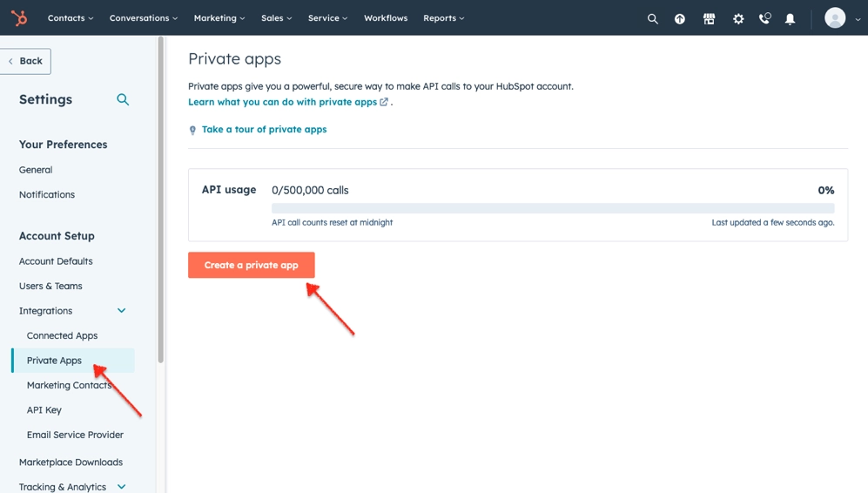This screenshot has width=868, height=493.
Task: Open the settings gear icon
Action: 738,19
